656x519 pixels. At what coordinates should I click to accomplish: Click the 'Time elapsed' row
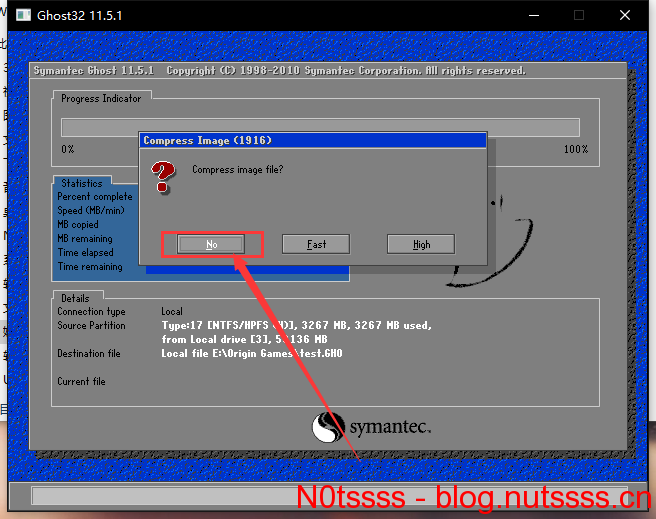[85, 253]
